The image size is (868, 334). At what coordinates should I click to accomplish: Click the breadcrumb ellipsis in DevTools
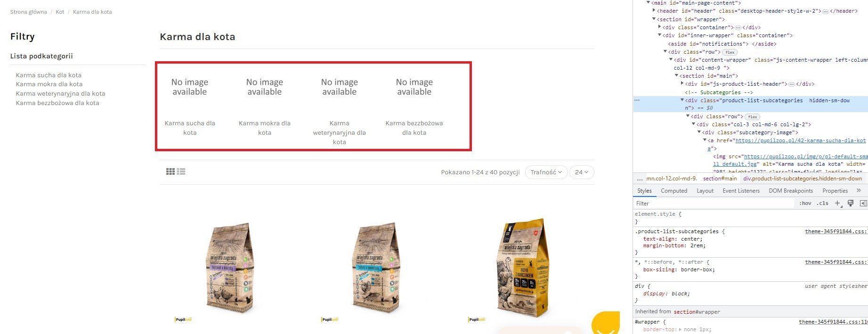[x=640, y=179]
